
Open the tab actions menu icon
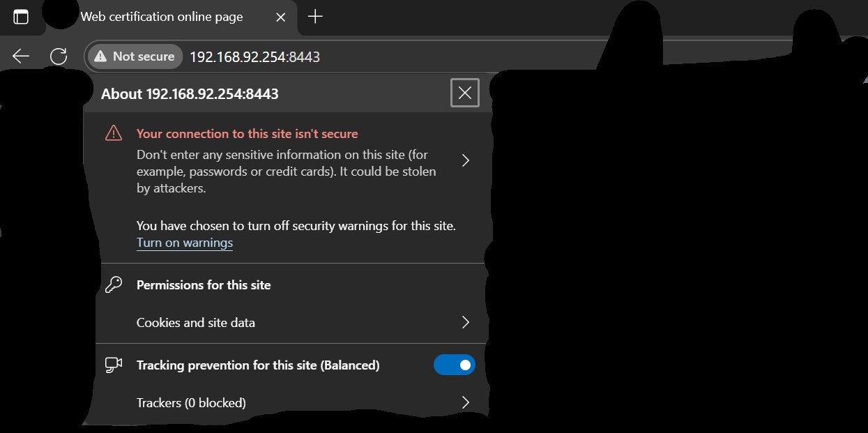21,17
